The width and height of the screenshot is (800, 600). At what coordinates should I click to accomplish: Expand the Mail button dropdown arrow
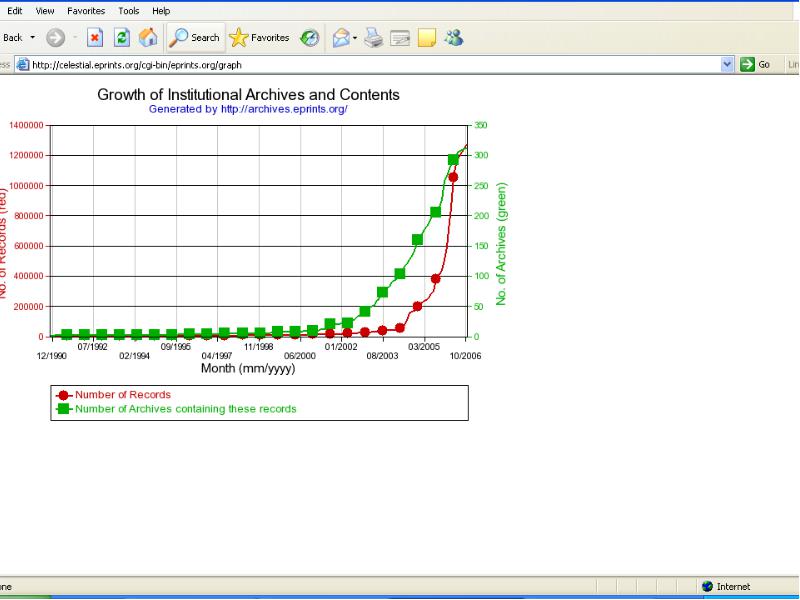click(x=355, y=38)
